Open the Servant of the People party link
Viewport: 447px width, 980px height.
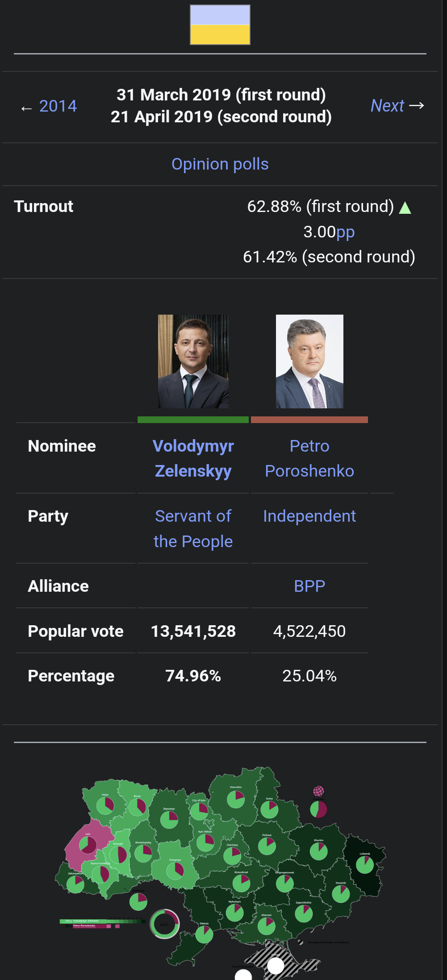(193, 528)
